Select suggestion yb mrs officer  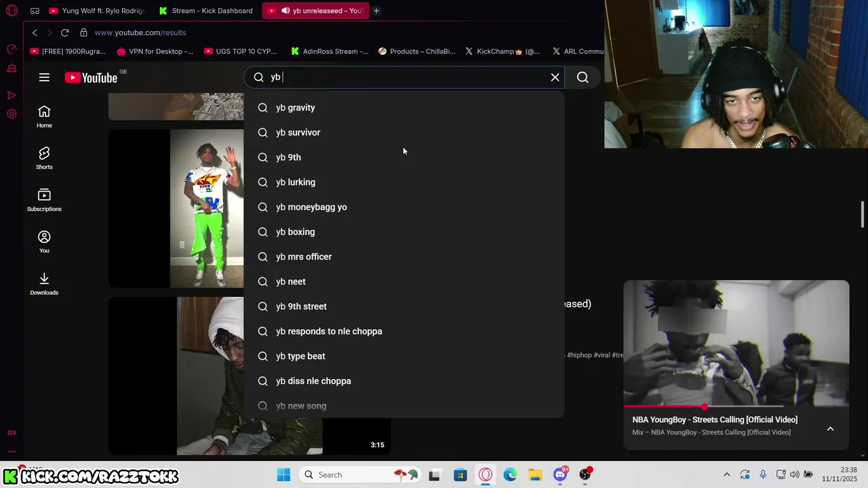(x=404, y=257)
